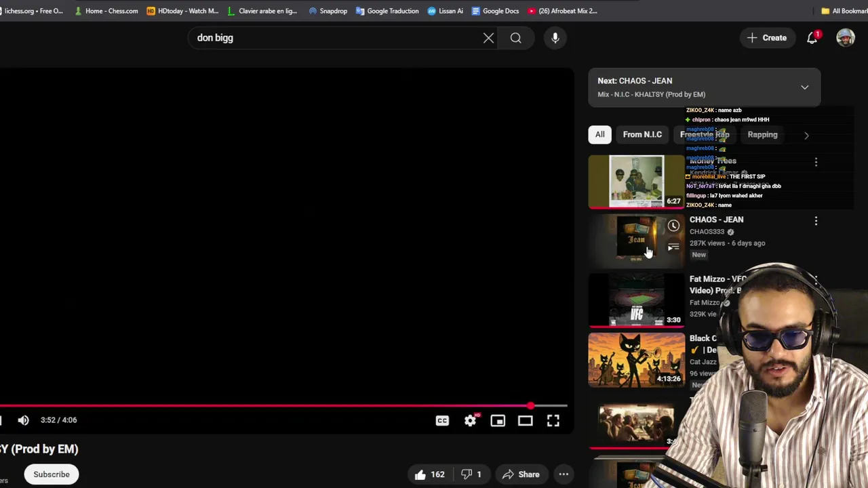Open the Lissan Ai bookmark

coord(446,11)
